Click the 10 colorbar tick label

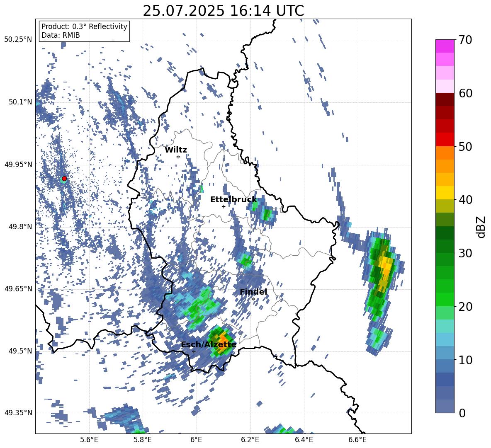[465, 360]
